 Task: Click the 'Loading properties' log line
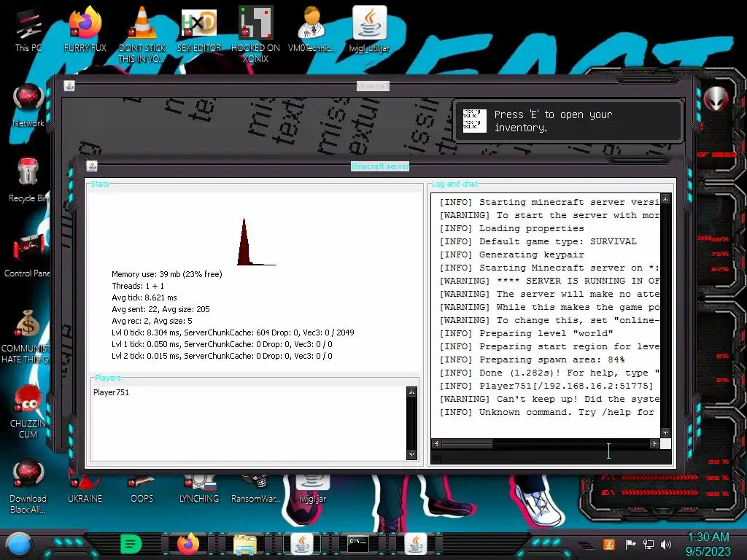[x=511, y=228]
